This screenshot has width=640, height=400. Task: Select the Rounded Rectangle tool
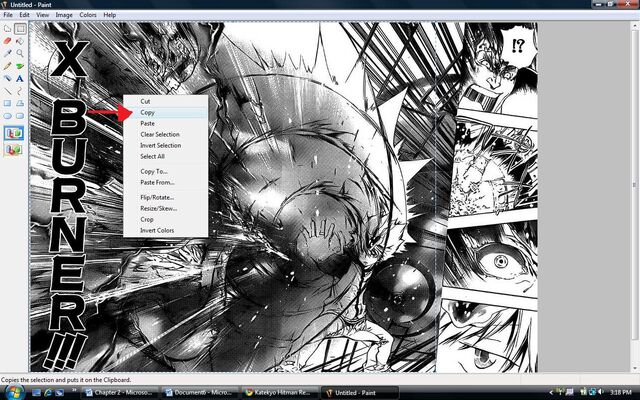pyautogui.click(x=20, y=116)
